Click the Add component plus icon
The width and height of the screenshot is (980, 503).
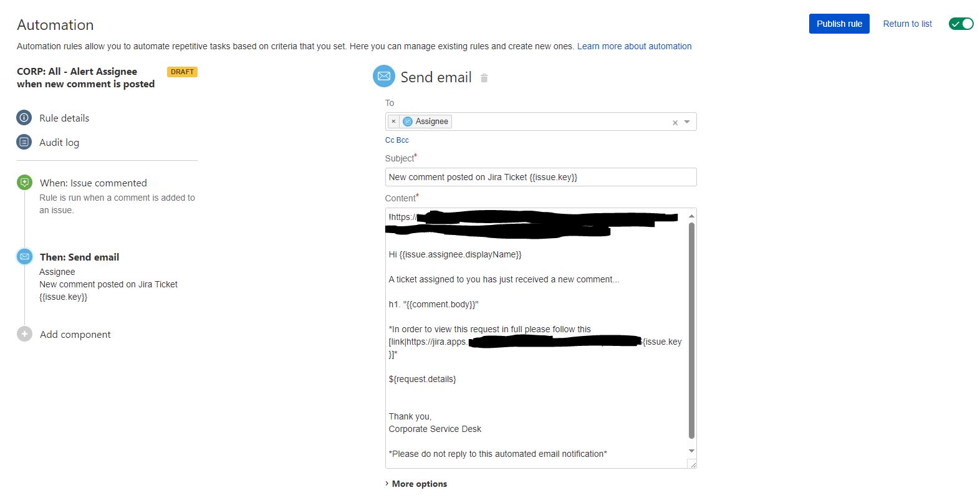click(x=24, y=334)
